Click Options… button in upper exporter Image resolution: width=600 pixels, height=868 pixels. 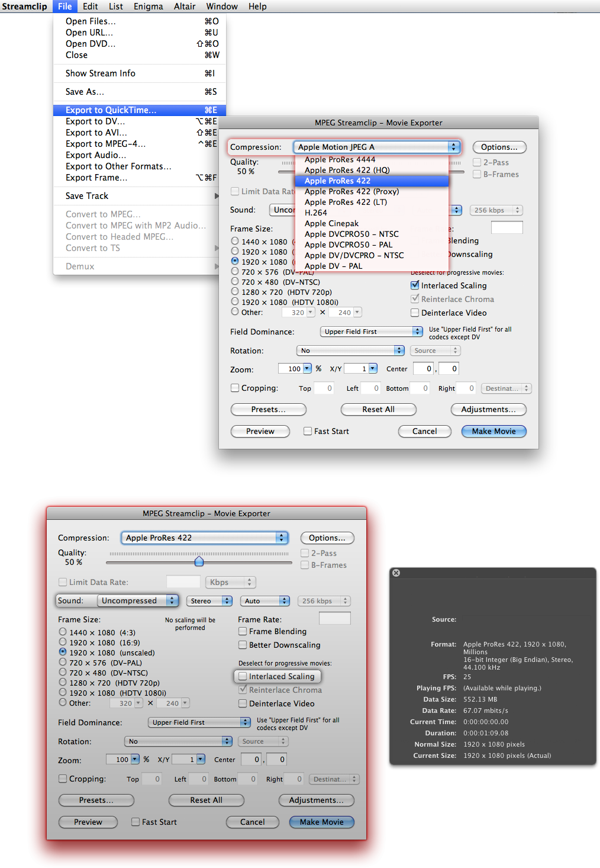point(499,147)
